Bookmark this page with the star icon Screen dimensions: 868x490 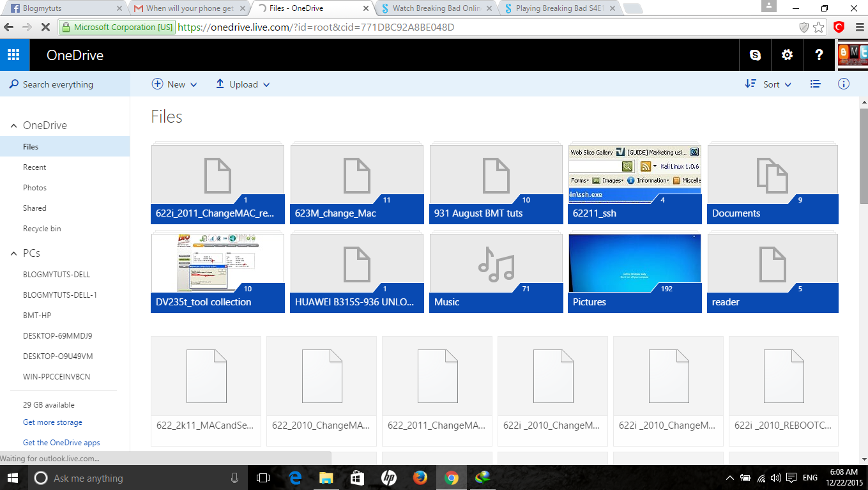tap(819, 27)
